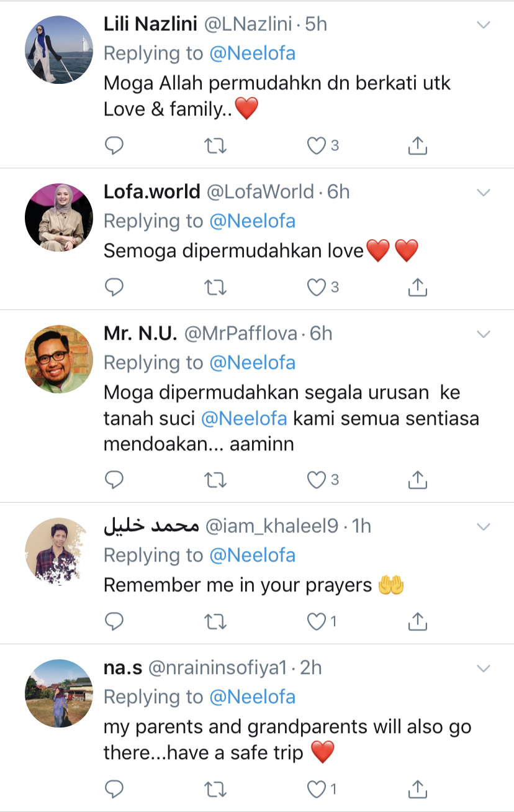The height and width of the screenshot is (812, 514).
Task: Click 'Replying to @Neelofa' link in Lili Nazlini's tweet
Action: point(252,53)
